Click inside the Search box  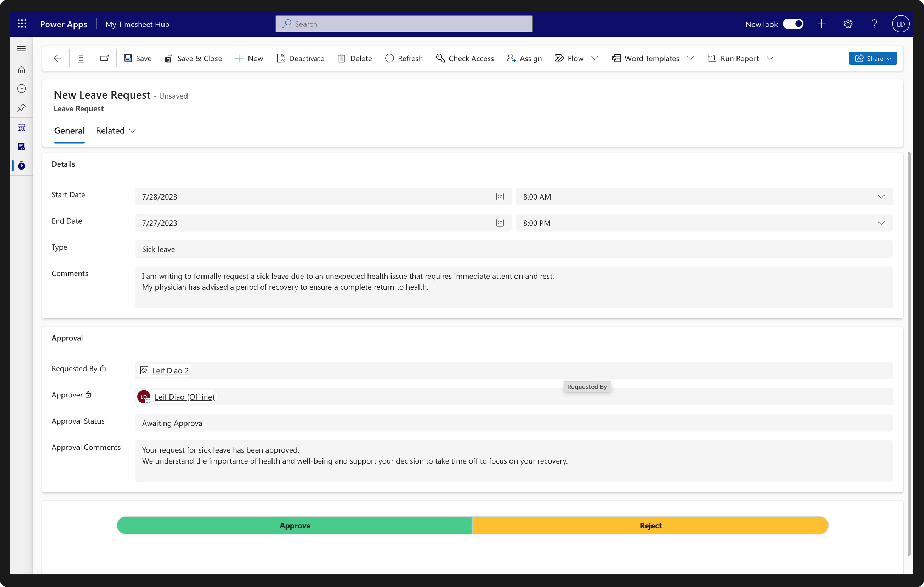coord(403,24)
